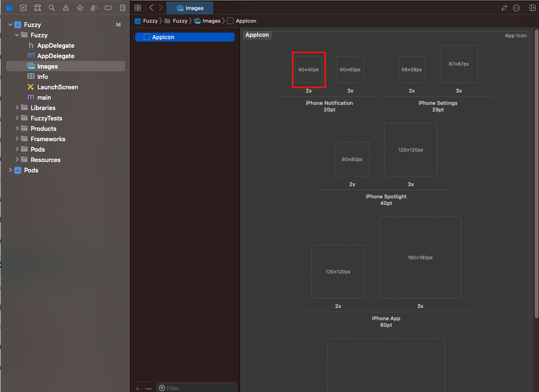Viewport: 539px width, 392px height.
Task: Expand the Libraries folder
Action: point(17,108)
